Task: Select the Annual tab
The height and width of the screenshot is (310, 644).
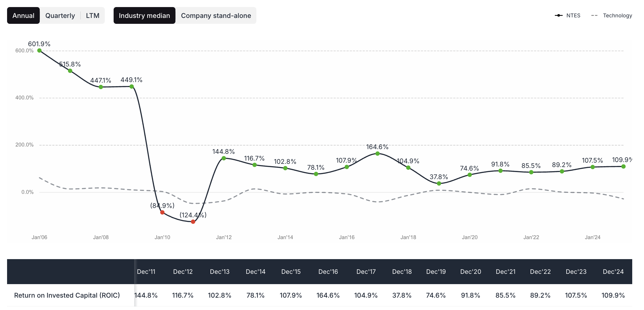Action: point(23,15)
